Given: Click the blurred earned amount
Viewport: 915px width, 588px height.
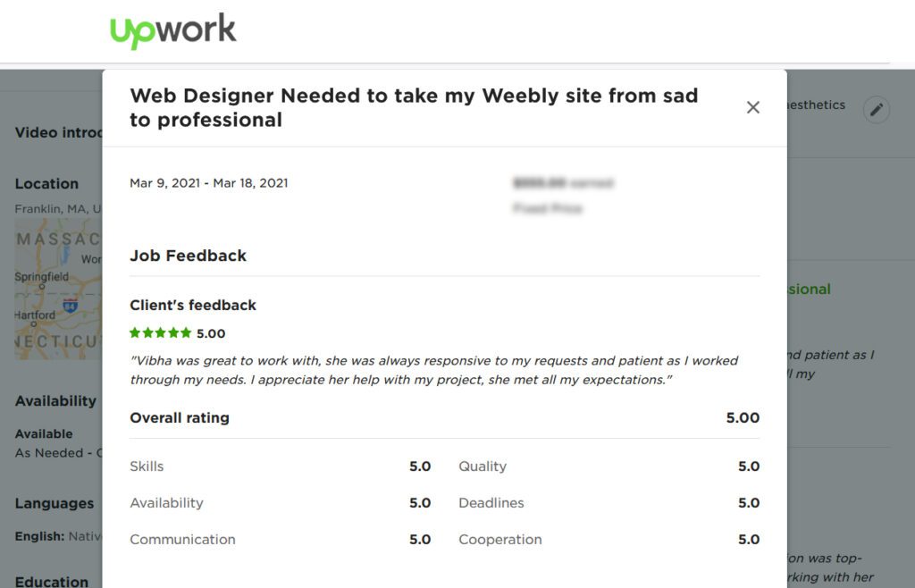Looking at the screenshot, I should (x=563, y=183).
